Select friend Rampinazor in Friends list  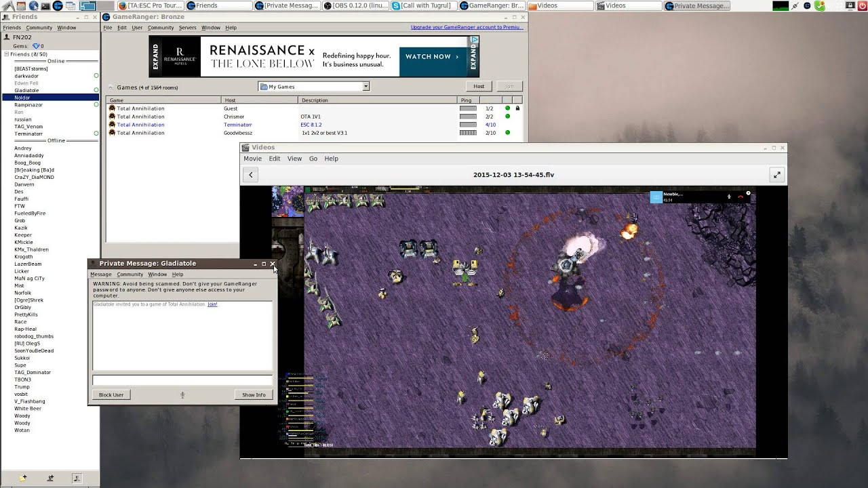pyautogui.click(x=28, y=105)
